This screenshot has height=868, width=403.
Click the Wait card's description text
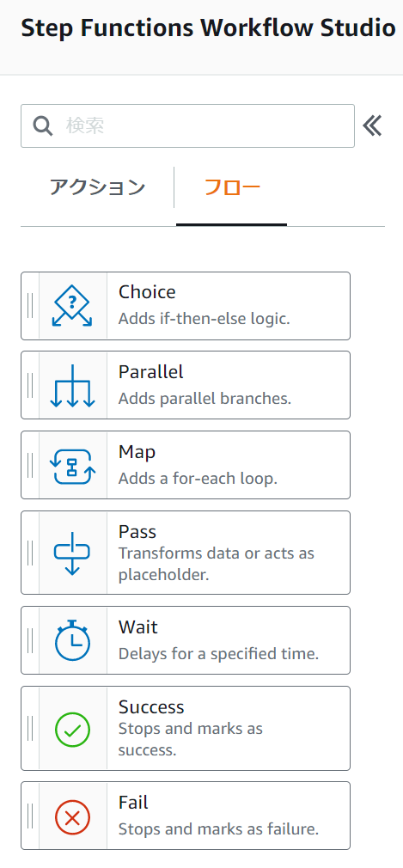[218, 654]
